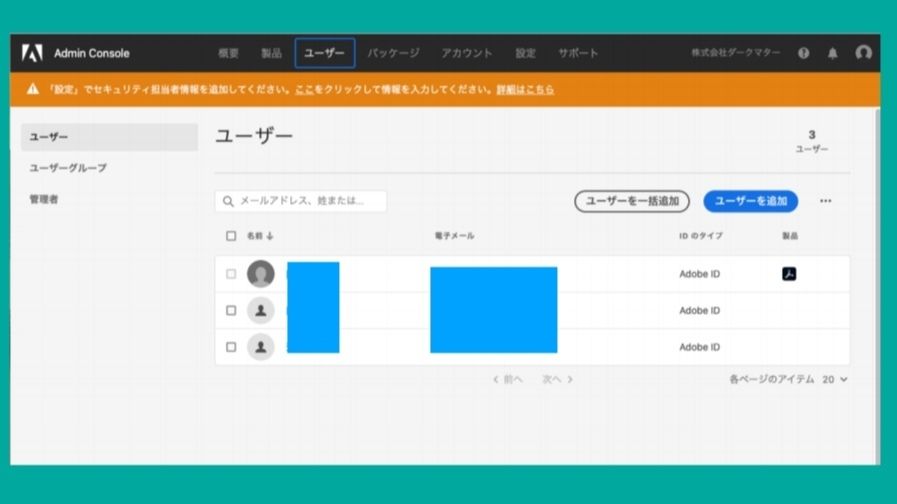Open the profile avatar in header
897x504 pixels.
coord(863,53)
